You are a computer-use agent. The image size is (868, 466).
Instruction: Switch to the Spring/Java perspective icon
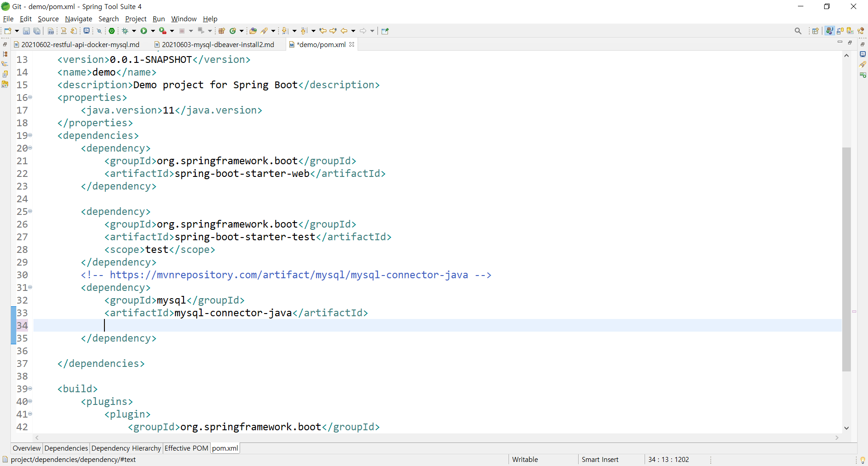pos(830,31)
